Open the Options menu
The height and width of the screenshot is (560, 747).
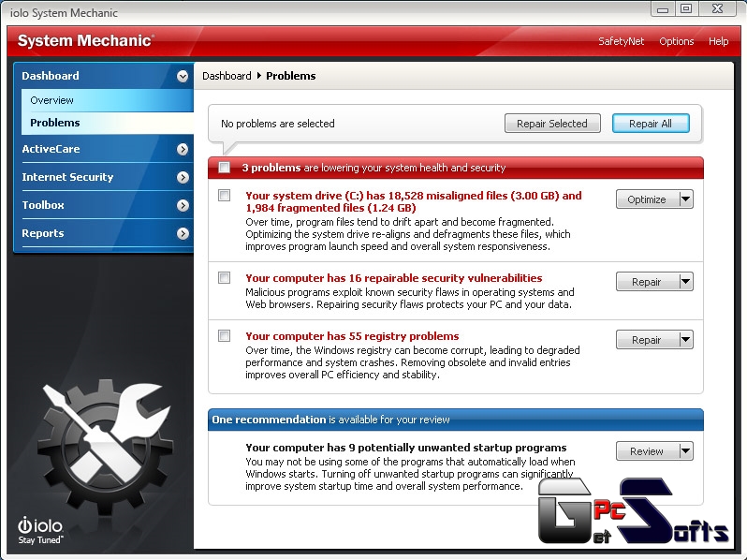(677, 41)
